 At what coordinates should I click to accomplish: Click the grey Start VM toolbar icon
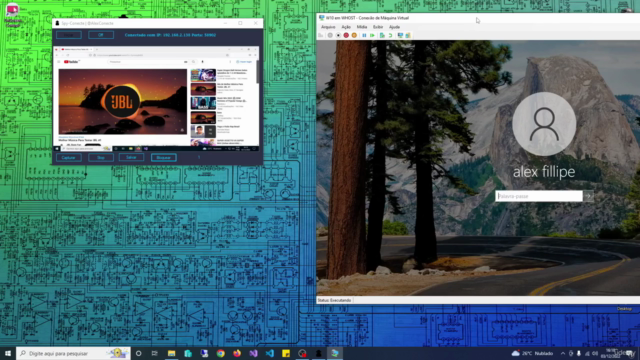330,36
